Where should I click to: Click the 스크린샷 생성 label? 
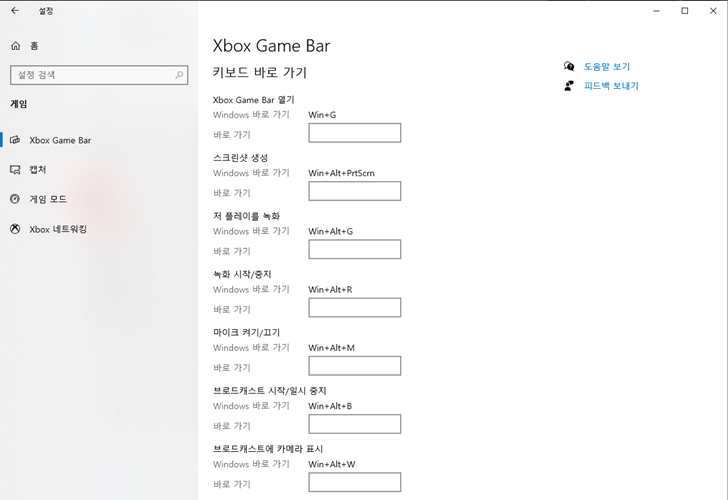240,158
